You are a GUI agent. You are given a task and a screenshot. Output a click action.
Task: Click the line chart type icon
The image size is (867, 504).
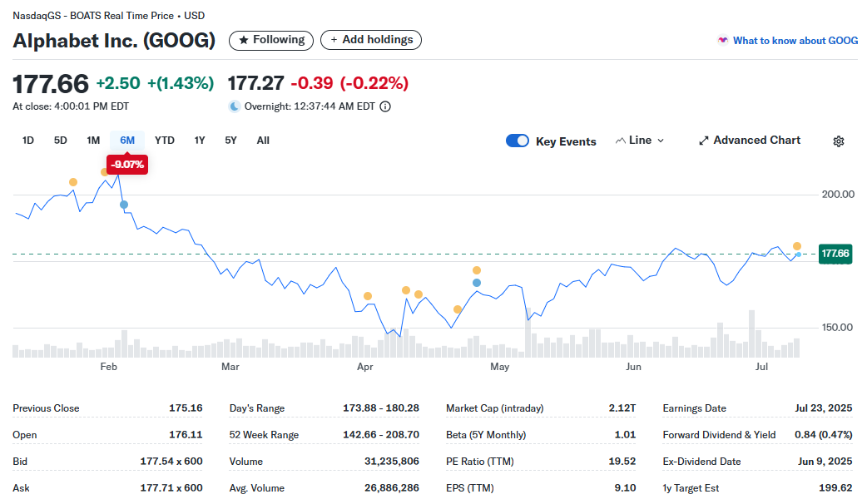point(621,141)
